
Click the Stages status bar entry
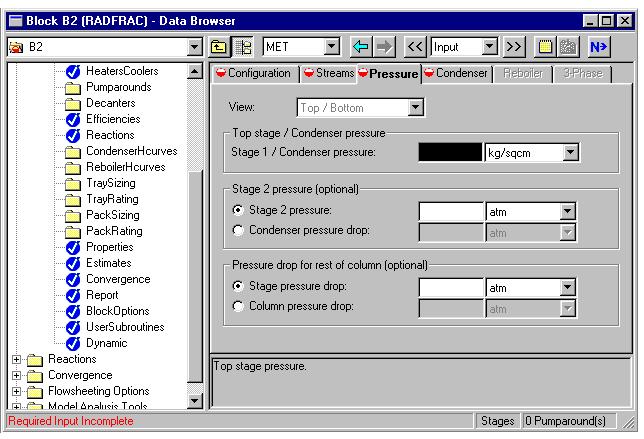coord(497,421)
